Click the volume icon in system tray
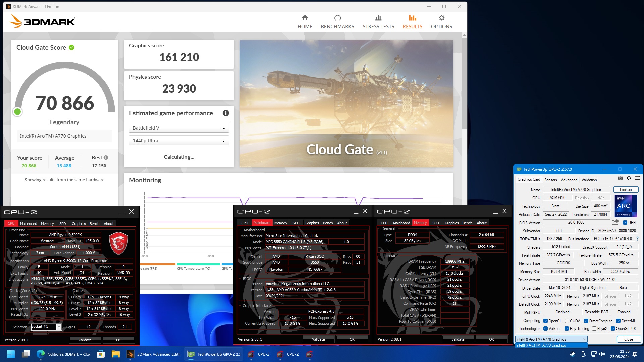Screen dimensions: 644x362 pos(602,354)
